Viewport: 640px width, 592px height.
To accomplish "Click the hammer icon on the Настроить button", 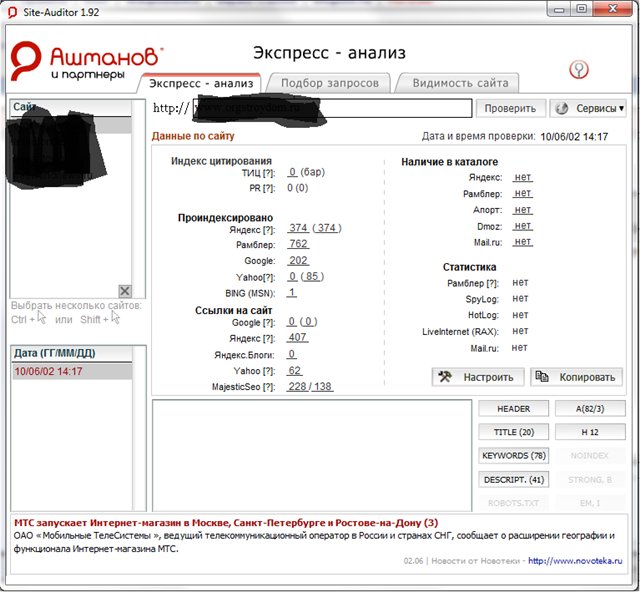I will 447,377.
